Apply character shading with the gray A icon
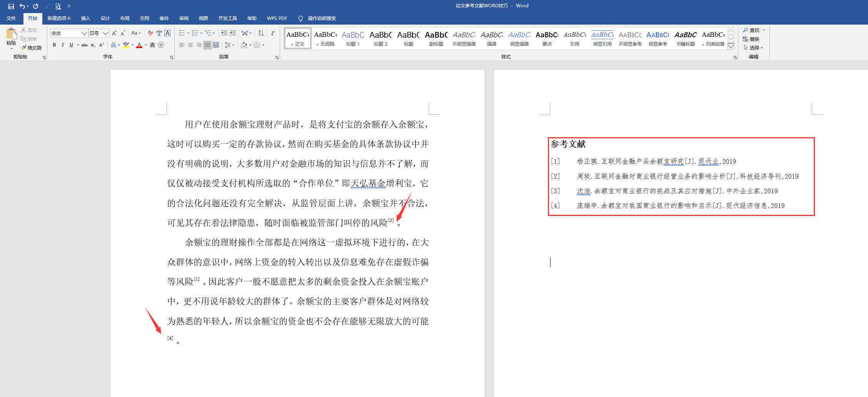868x397 pixels. 152,45
